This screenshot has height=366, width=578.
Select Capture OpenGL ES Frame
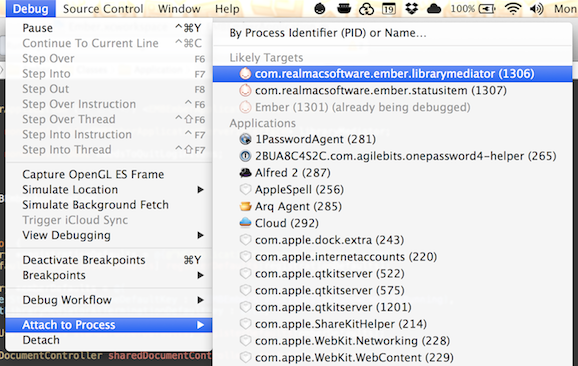click(109, 174)
